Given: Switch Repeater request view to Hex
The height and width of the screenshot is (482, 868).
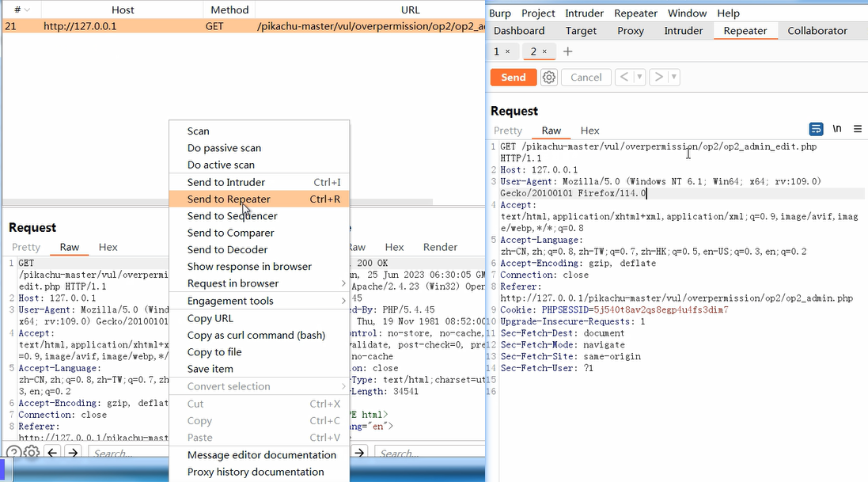Looking at the screenshot, I should [589, 130].
